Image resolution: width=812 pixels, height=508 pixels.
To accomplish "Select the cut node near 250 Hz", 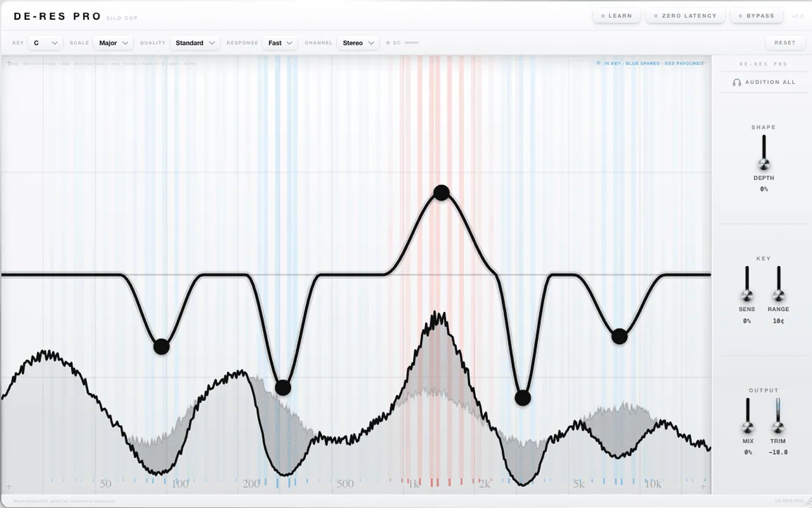I will [x=283, y=387].
